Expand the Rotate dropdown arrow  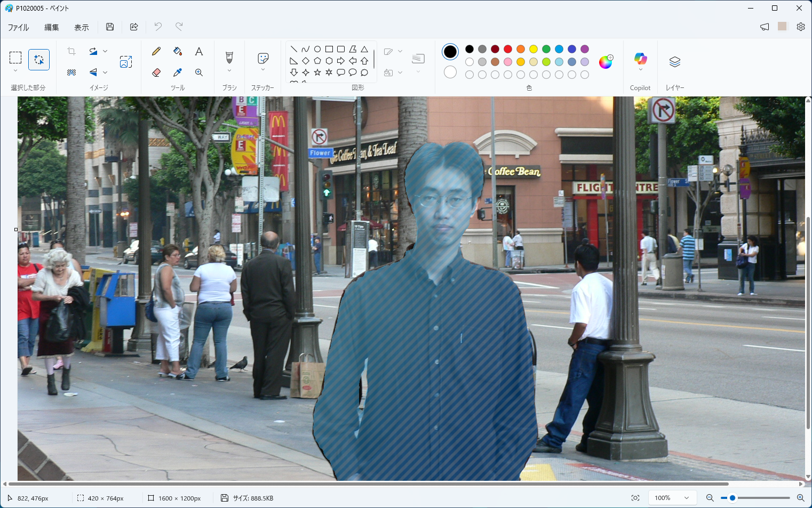point(105,51)
